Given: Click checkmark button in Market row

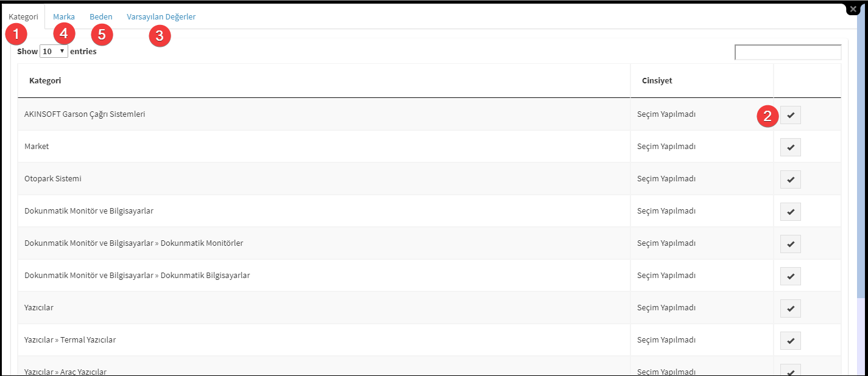Looking at the screenshot, I should 791,147.
